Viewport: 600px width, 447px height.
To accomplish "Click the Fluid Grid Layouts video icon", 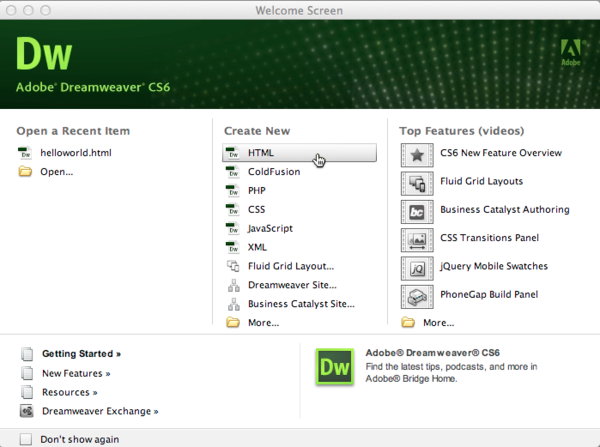I will click(x=416, y=182).
